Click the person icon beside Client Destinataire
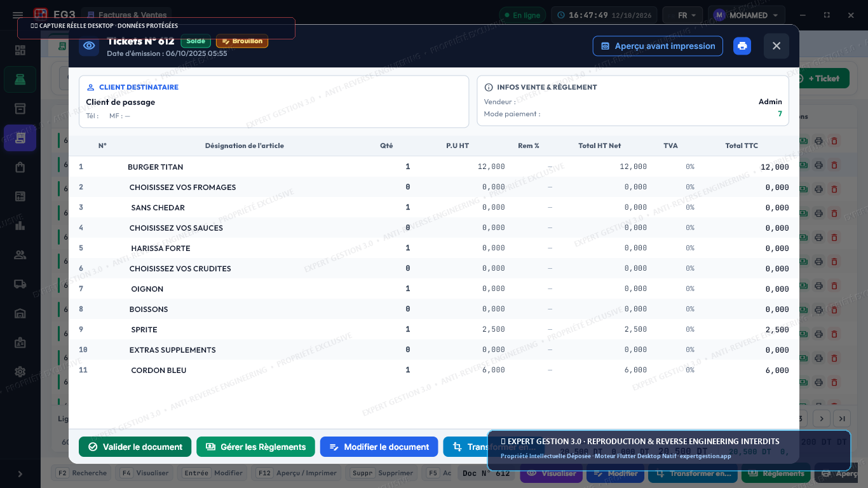This screenshot has height=488, width=868. pyautogui.click(x=90, y=87)
